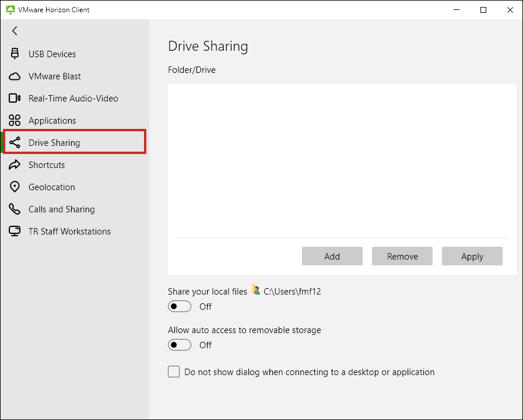The width and height of the screenshot is (523, 420).
Task: Minimize the VMware Horizon Client window
Action: (x=457, y=10)
